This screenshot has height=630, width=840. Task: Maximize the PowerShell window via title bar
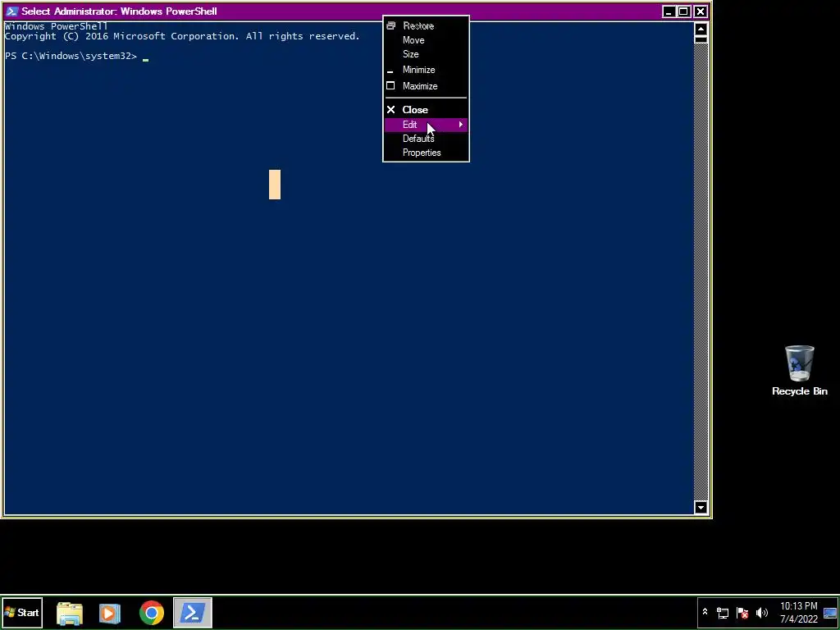coord(684,11)
